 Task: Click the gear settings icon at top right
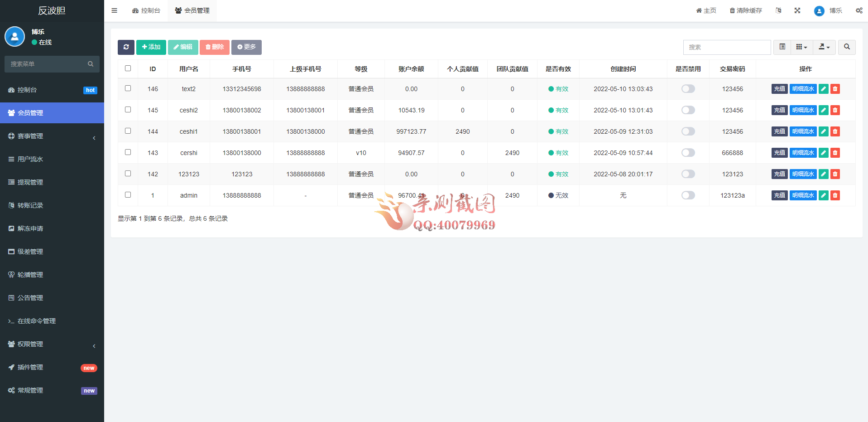[x=859, y=10]
